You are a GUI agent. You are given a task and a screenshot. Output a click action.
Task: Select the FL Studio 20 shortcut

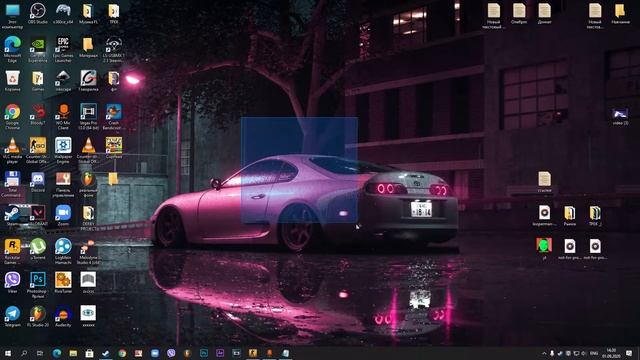point(38,313)
